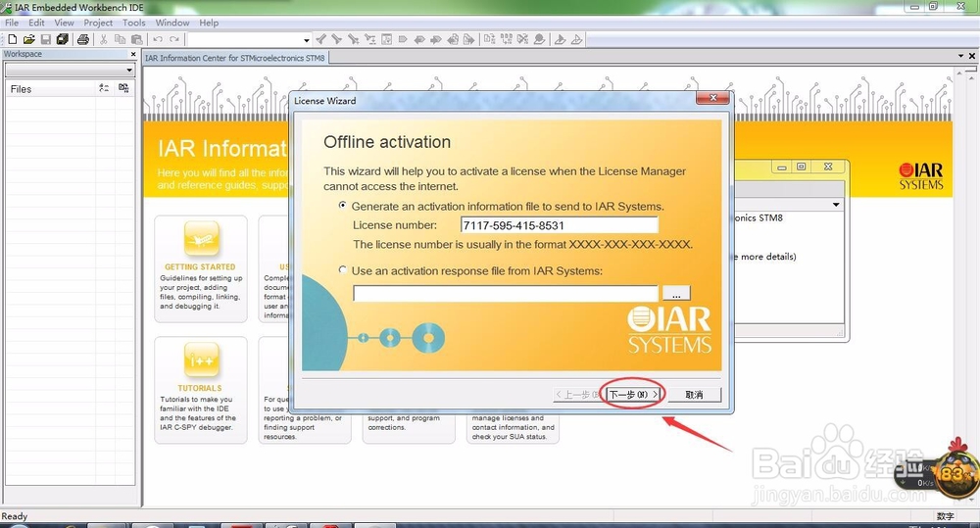This screenshot has width=980, height=528.
Task: Click the build status column icon in Workspace
Action: 123,89
